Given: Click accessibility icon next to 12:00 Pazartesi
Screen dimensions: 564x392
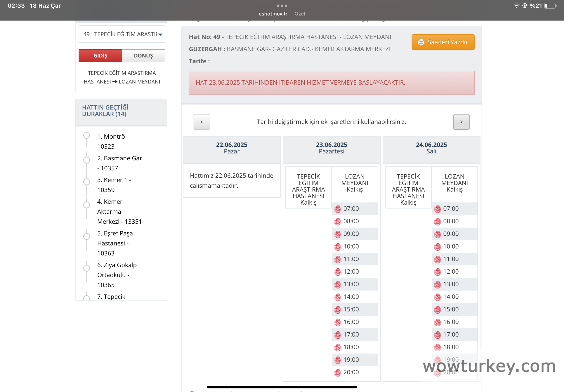Looking at the screenshot, I should [338, 272].
